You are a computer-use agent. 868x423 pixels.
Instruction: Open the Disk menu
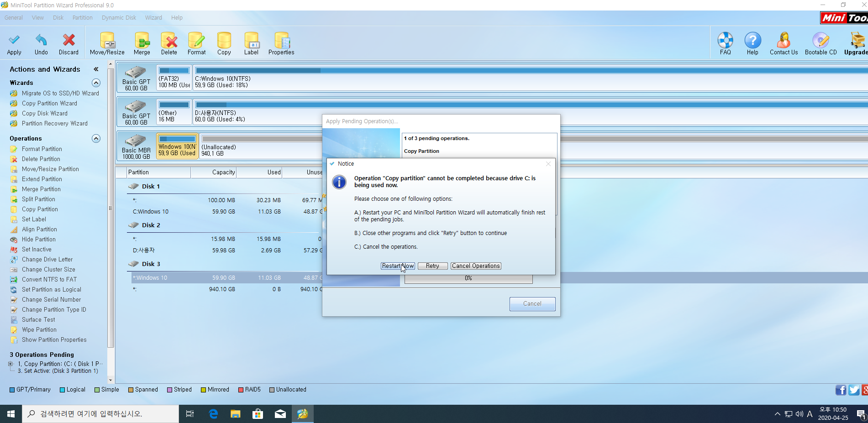pos(58,18)
